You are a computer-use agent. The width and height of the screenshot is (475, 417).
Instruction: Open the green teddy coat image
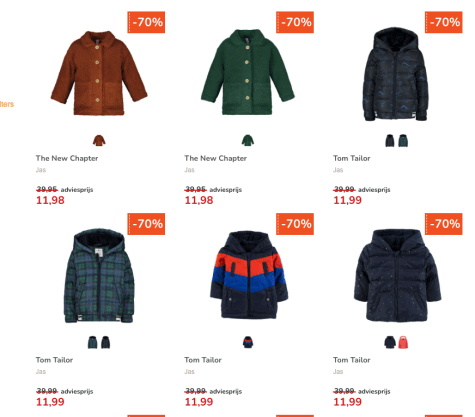click(248, 72)
